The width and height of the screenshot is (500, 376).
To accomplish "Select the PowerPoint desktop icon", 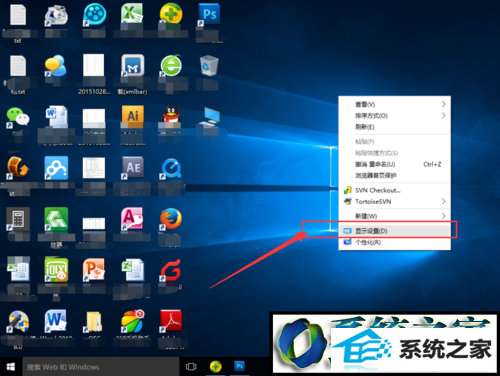I will click(x=94, y=270).
